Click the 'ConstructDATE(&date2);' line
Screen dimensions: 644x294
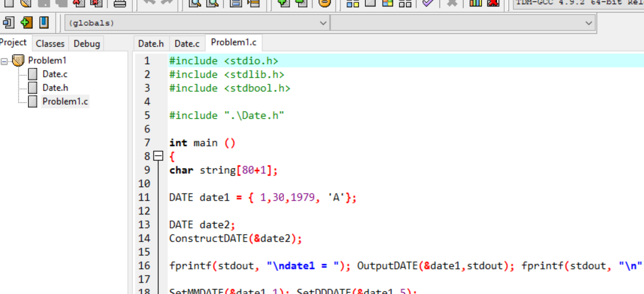(x=236, y=238)
